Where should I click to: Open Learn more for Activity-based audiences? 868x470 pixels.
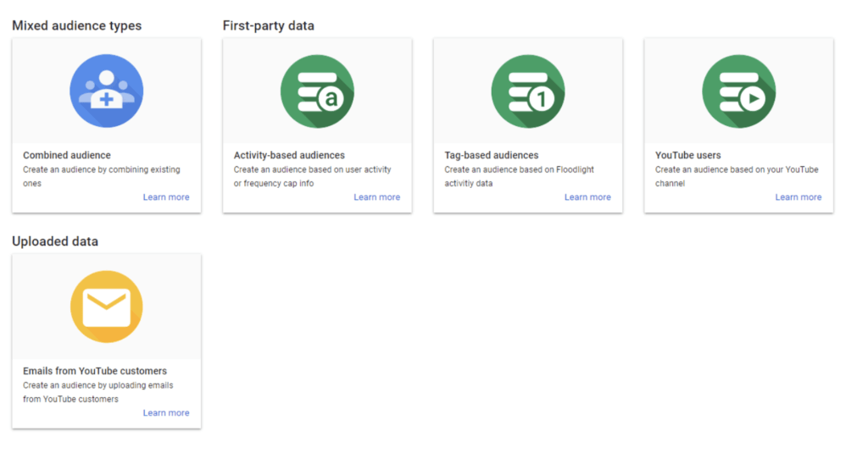tap(376, 197)
